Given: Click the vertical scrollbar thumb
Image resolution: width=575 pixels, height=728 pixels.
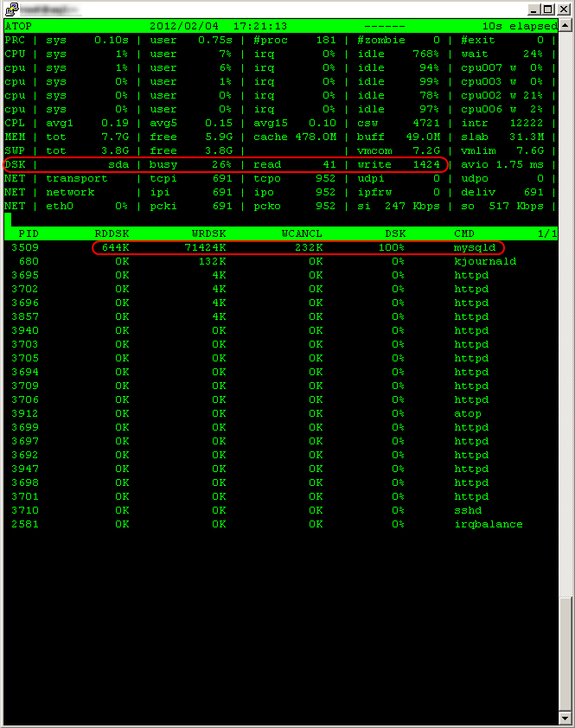Looking at the screenshot, I should (565, 653).
